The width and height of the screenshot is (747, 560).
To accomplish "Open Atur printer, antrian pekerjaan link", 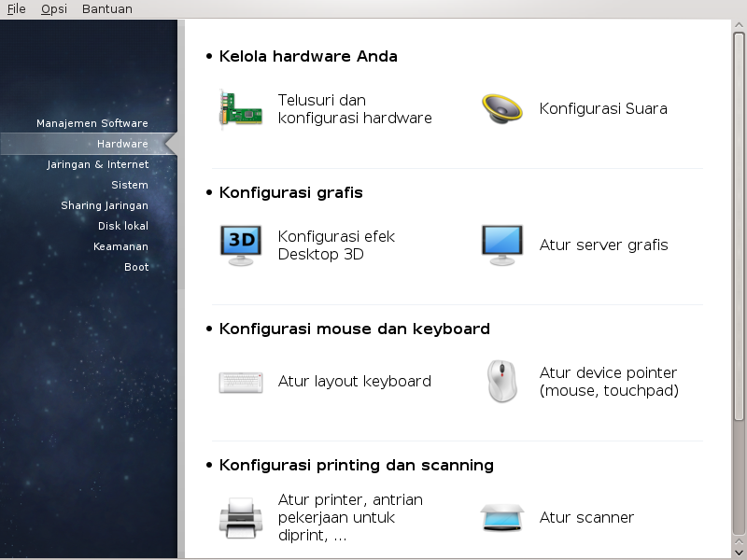I will 350,517.
